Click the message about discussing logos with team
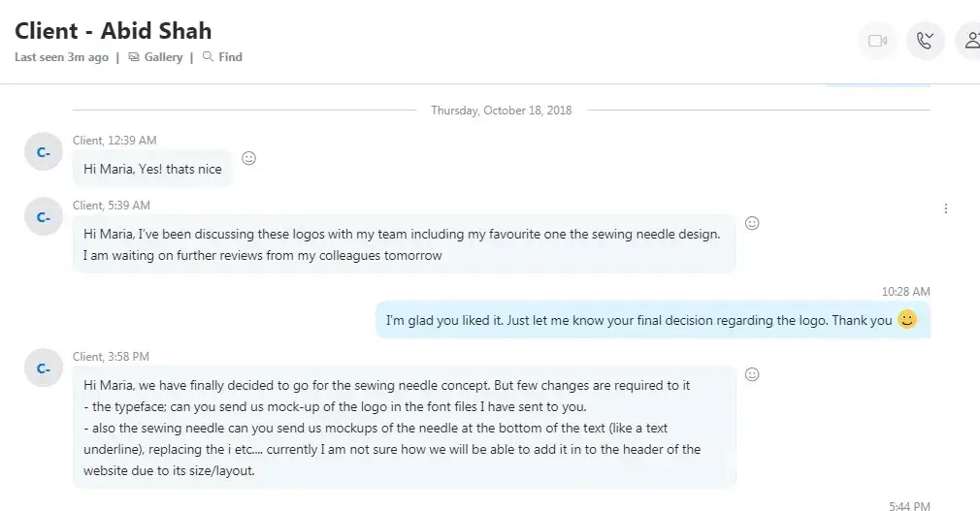 click(403, 243)
